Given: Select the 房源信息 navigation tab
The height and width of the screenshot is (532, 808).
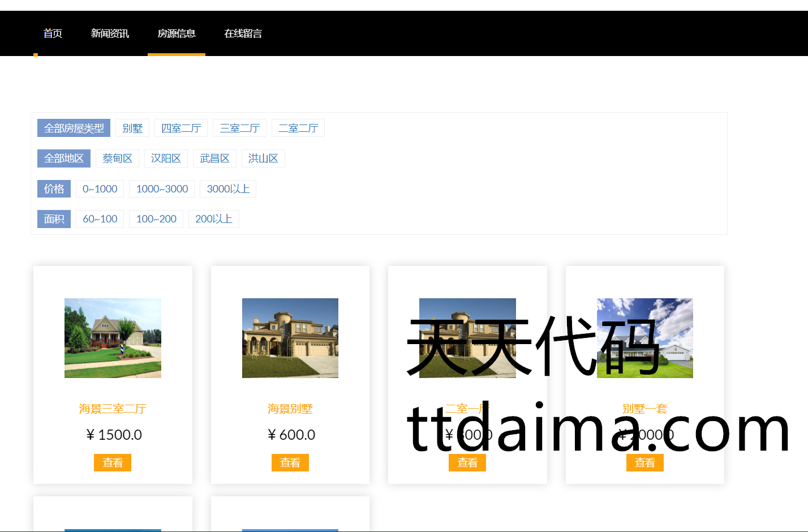Looking at the screenshot, I should pyautogui.click(x=177, y=33).
